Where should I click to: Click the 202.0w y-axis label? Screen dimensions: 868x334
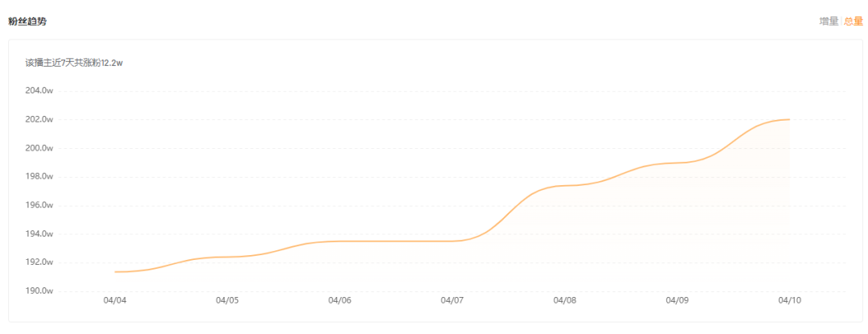39,120
